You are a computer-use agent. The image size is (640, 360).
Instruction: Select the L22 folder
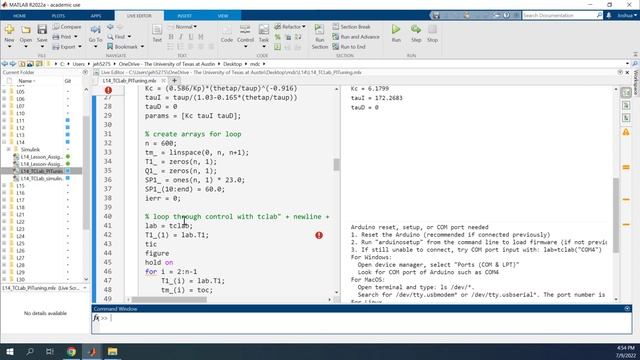(x=20, y=222)
